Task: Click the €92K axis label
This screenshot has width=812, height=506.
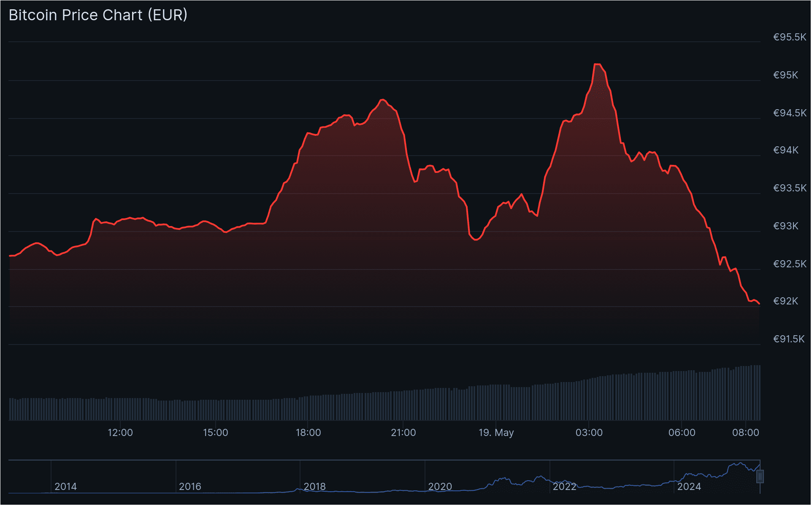Action: [786, 301]
